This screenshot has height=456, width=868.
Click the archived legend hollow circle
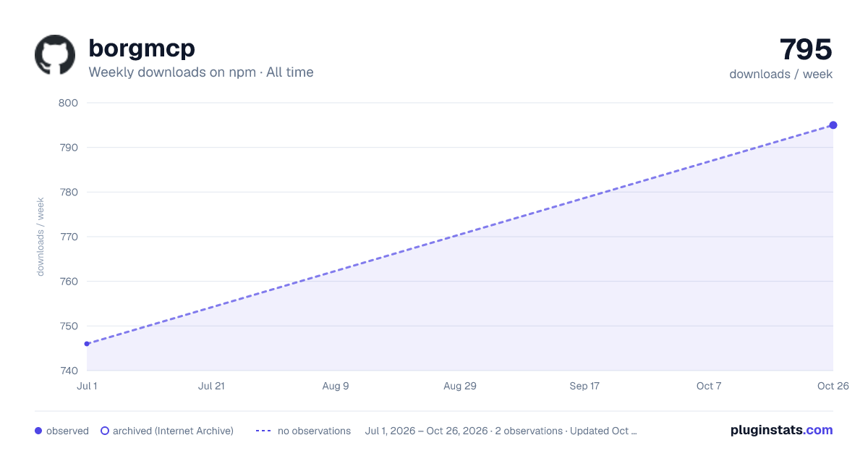pyautogui.click(x=105, y=431)
